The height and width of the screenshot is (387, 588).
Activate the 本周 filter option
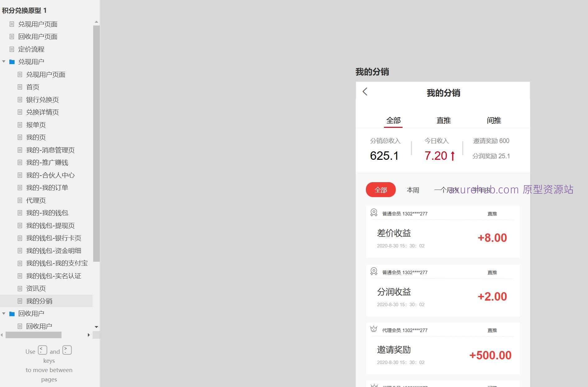(413, 190)
